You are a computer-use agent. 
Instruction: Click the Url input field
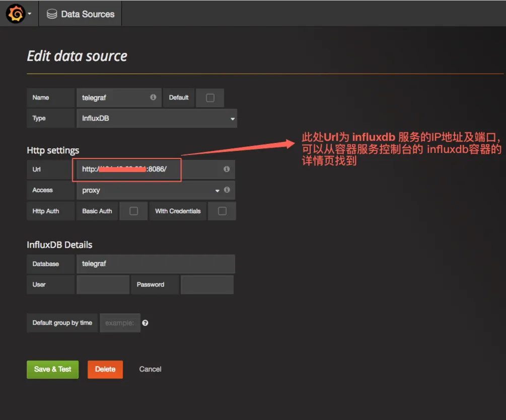(x=156, y=169)
